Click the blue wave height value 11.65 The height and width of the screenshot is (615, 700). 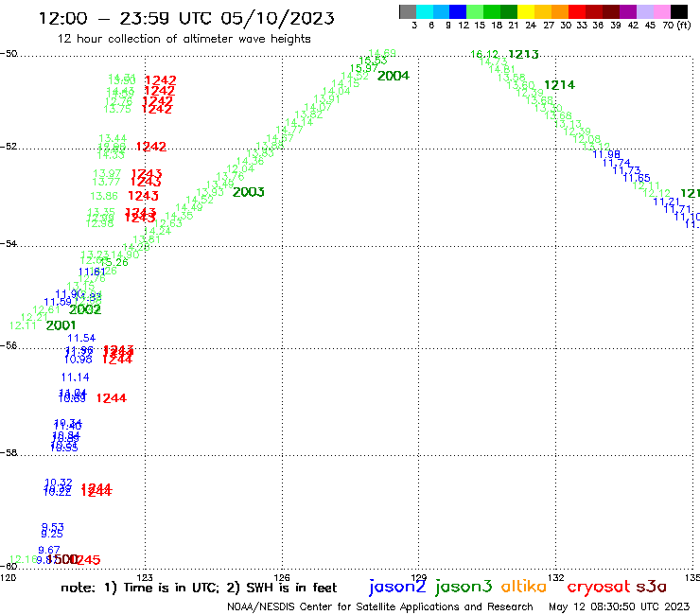coord(637,178)
